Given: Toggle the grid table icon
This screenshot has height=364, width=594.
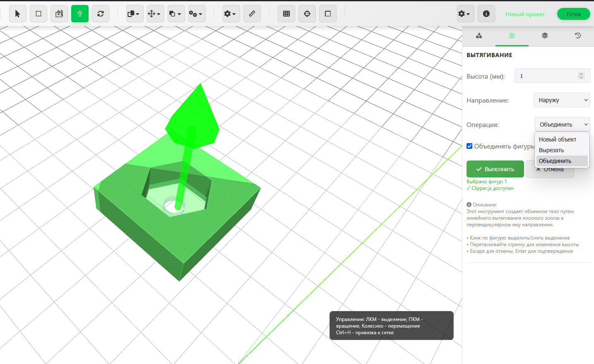Looking at the screenshot, I should tap(286, 14).
